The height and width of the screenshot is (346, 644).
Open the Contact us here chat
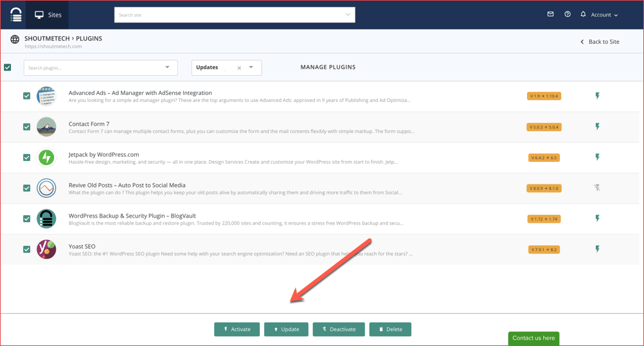[x=533, y=338]
